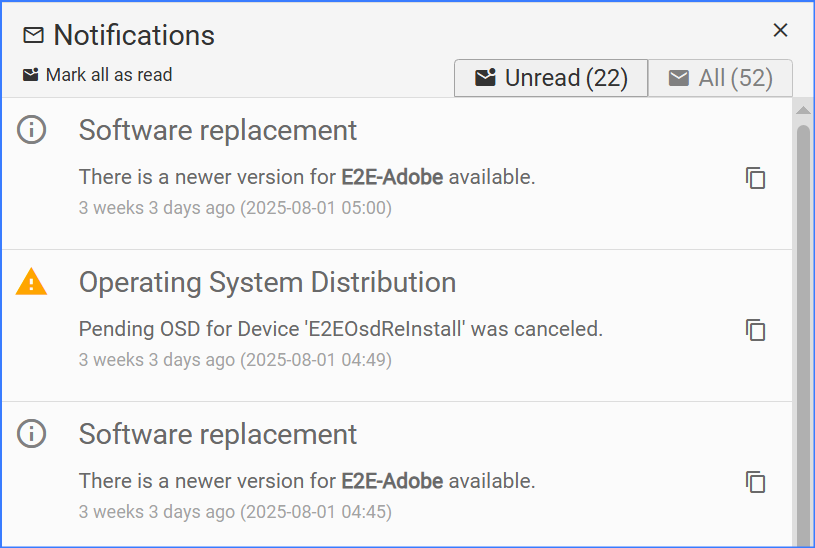
Task: Click the mark-as-read envelope icon
Action: click(x=31, y=75)
